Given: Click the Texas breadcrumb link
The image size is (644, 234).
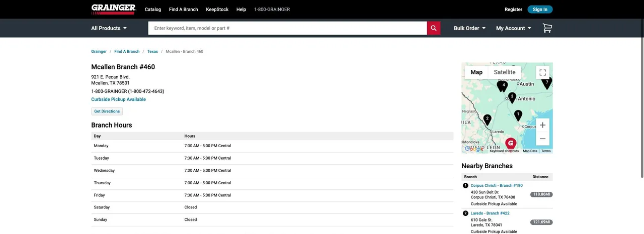Looking at the screenshot, I should pos(152,52).
